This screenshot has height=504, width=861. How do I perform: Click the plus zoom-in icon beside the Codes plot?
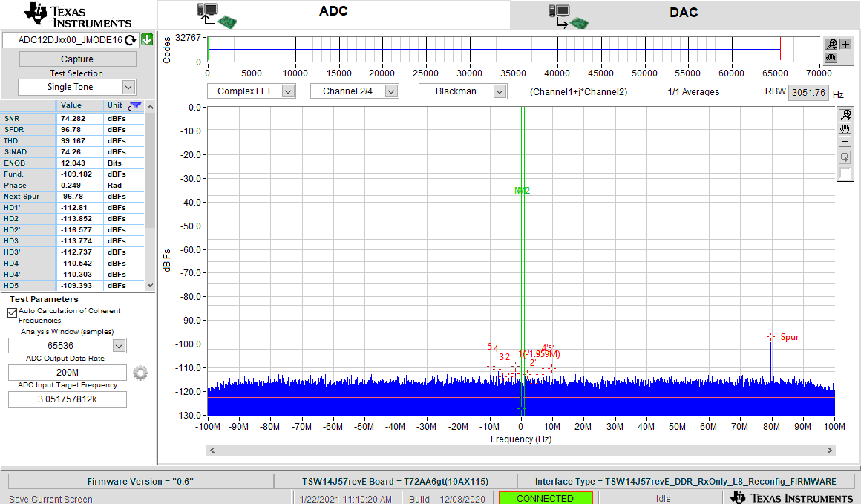click(x=845, y=44)
